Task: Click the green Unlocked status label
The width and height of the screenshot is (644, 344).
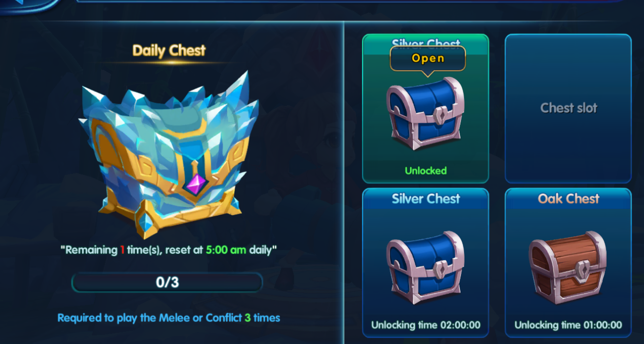Action: [x=426, y=170]
